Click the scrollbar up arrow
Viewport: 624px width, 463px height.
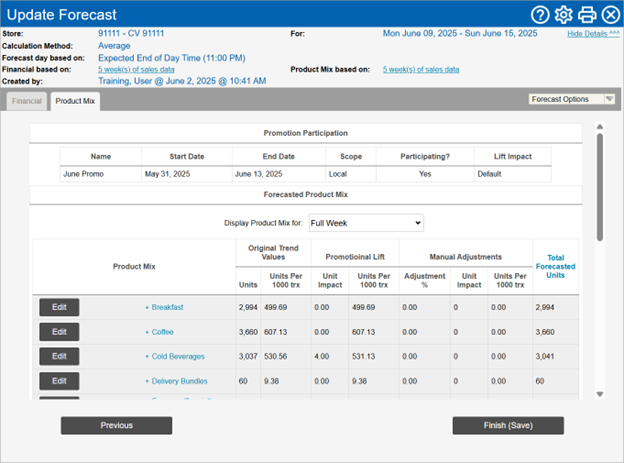[600, 127]
